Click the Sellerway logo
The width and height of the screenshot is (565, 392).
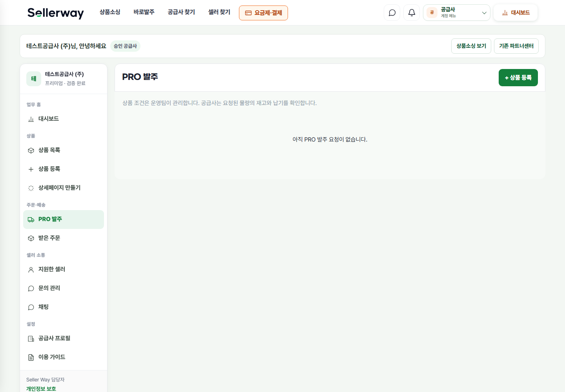click(56, 13)
